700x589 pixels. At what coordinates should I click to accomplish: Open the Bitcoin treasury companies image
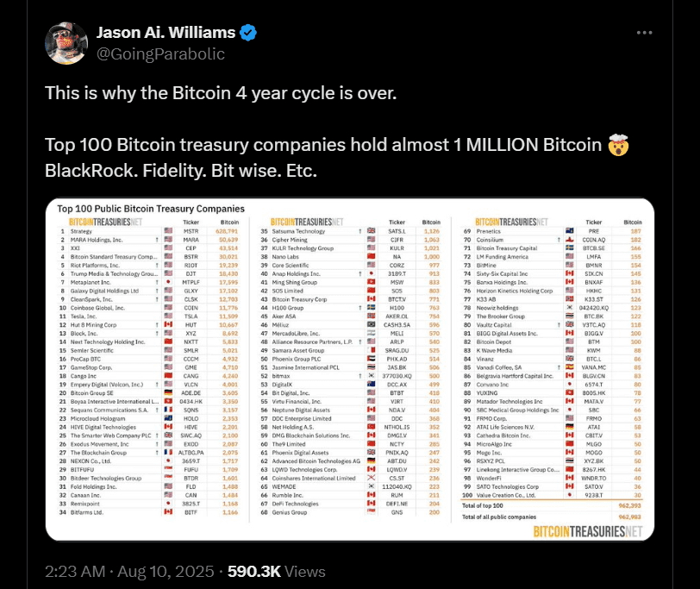pos(350,371)
